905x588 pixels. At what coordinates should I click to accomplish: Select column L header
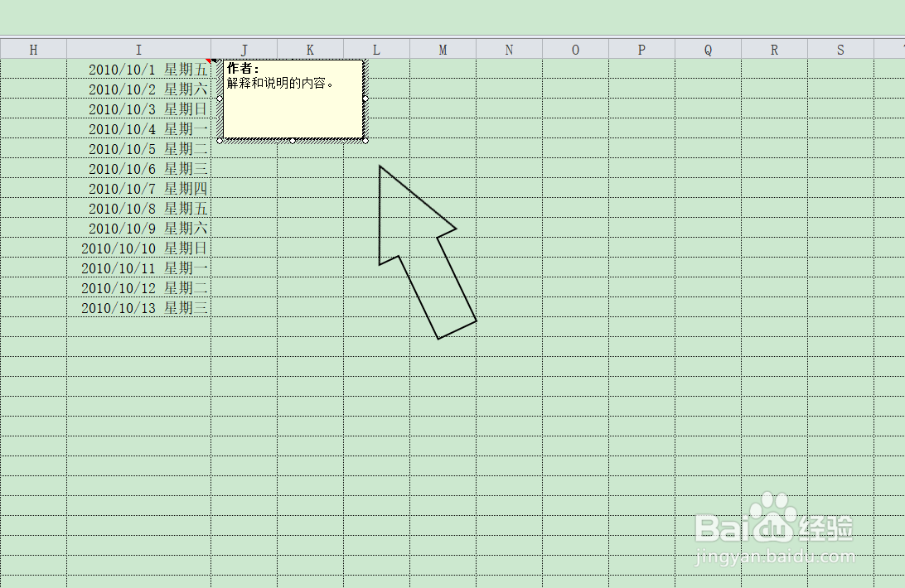pos(377,50)
